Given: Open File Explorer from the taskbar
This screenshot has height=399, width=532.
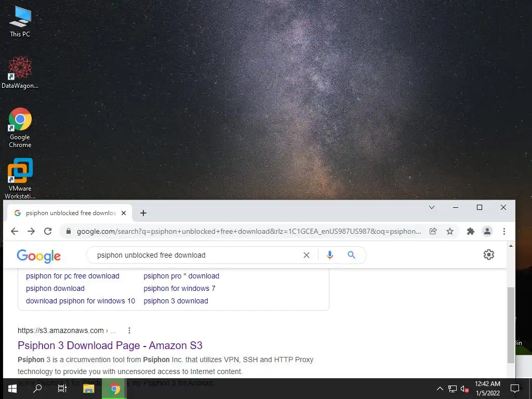Looking at the screenshot, I should click(x=88, y=389).
